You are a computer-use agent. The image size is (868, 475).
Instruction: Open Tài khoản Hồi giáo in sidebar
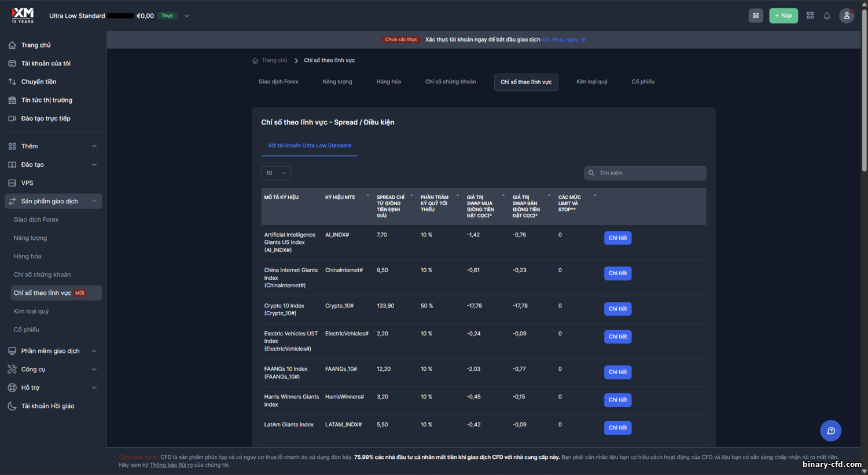tap(47, 406)
